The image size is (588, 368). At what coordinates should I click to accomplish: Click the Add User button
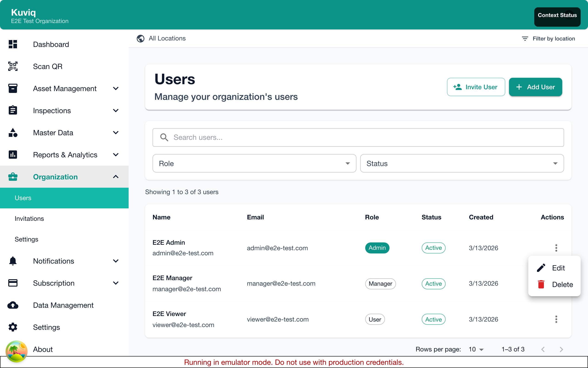536,87
